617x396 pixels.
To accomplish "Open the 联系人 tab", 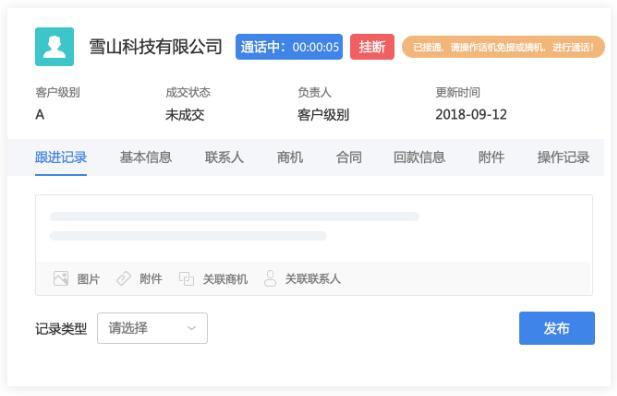I will [x=224, y=157].
